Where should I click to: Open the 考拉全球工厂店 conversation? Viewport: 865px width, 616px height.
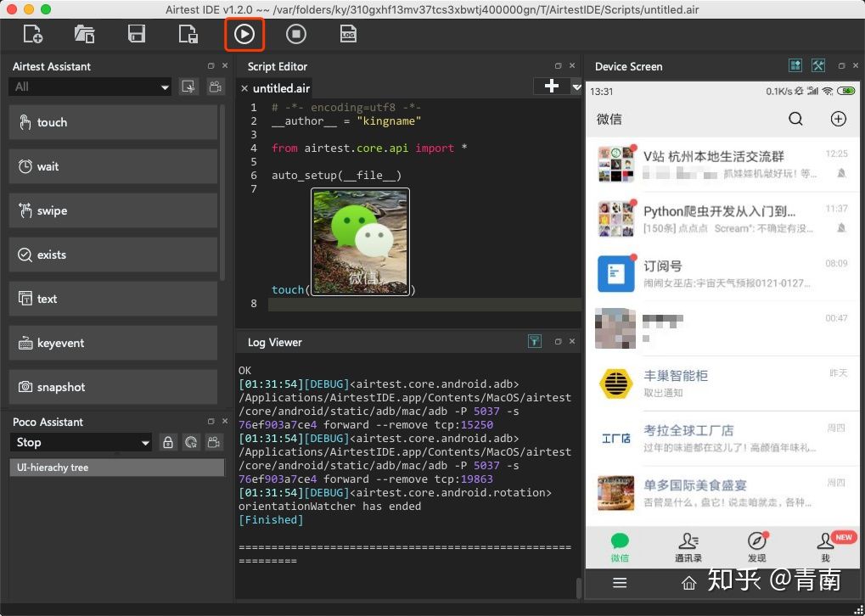click(722, 438)
